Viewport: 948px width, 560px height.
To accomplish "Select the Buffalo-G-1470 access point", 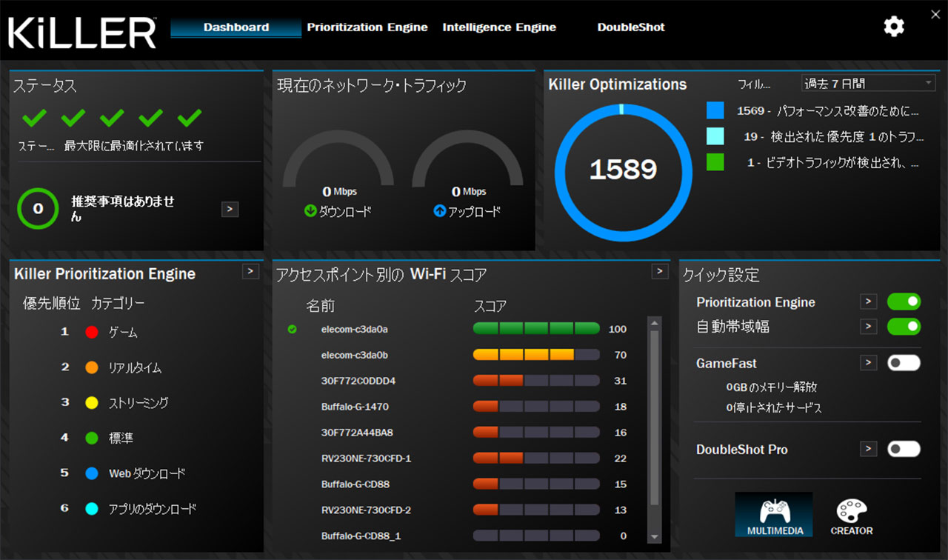I will click(x=355, y=407).
